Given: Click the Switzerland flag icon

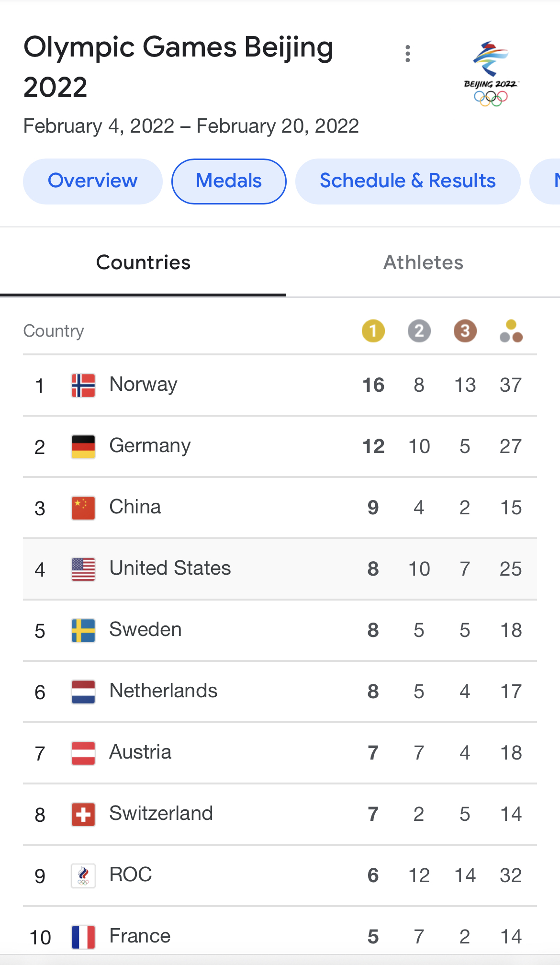Looking at the screenshot, I should tap(83, 815).
